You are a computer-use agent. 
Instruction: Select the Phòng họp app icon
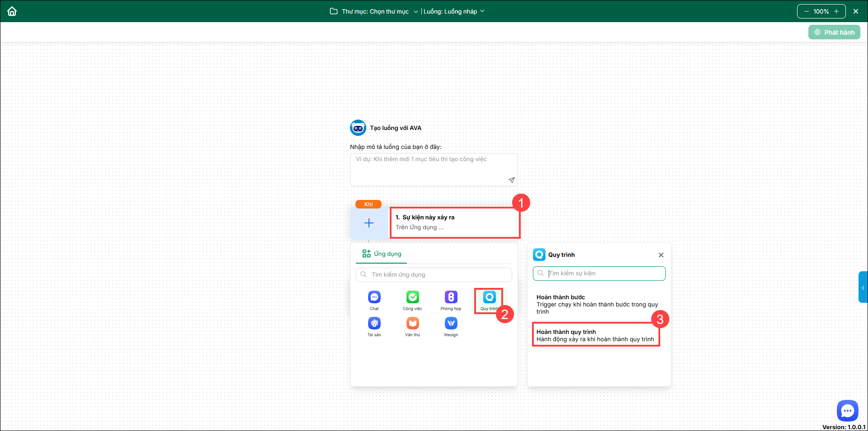point(451,297)
